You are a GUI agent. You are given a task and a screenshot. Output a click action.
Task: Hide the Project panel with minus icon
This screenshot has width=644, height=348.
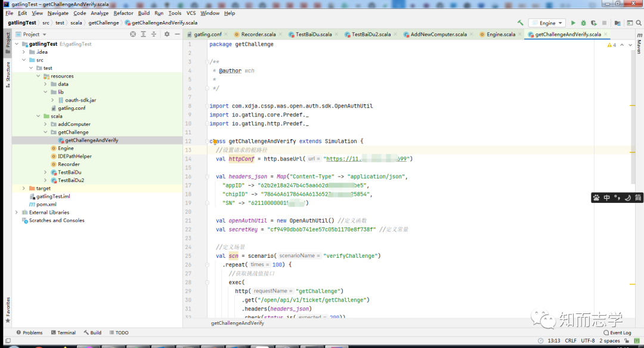point(178,34)
